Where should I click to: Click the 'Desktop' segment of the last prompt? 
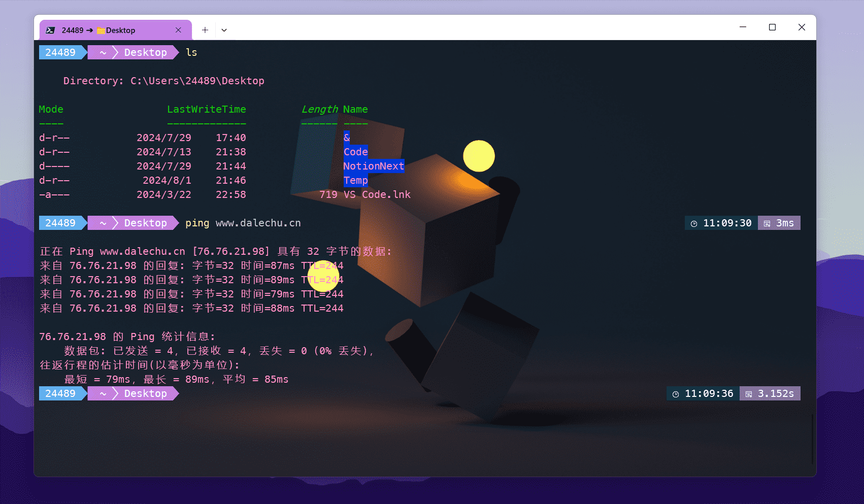[146, 393]
